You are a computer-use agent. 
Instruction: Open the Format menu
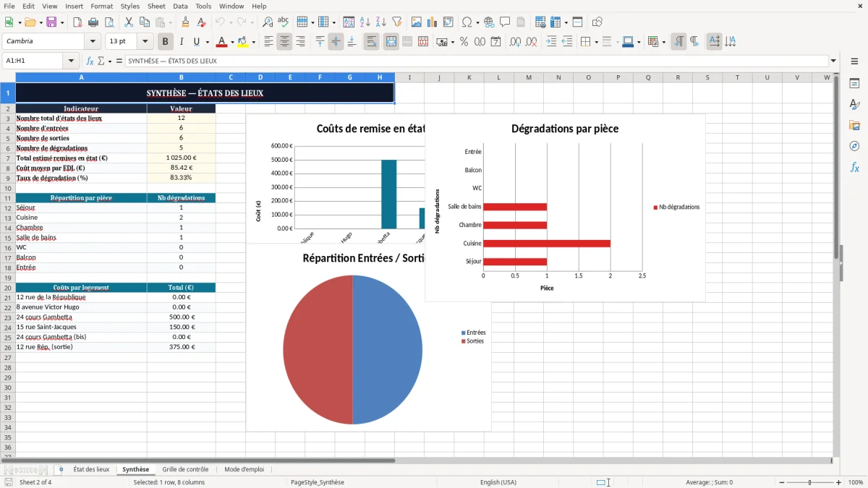point(101,6)
